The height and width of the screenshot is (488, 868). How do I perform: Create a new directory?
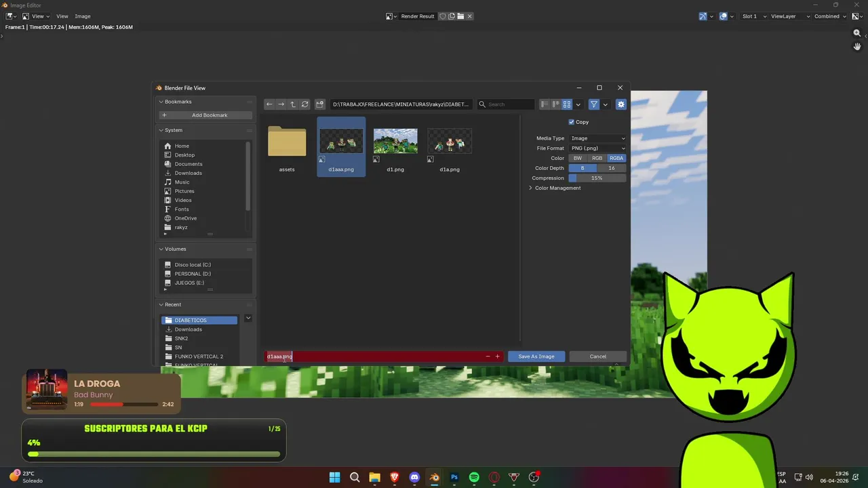[320, 104]
